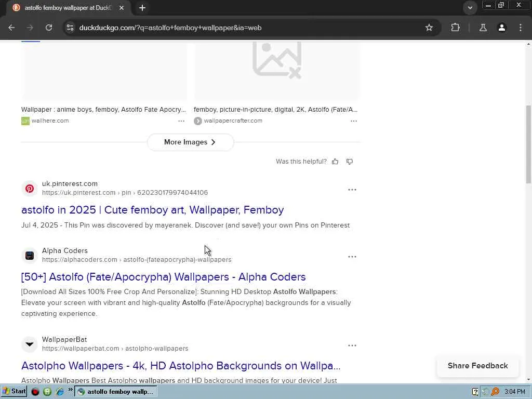Click the red record icon in taskbar
Screen dimensions: 532x399
(x=35, y=392)
